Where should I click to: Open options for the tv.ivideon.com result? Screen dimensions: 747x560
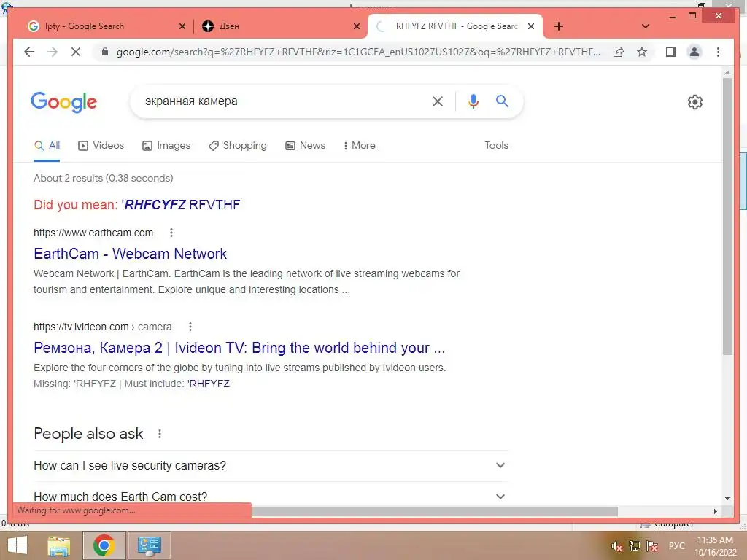(190, 327)
